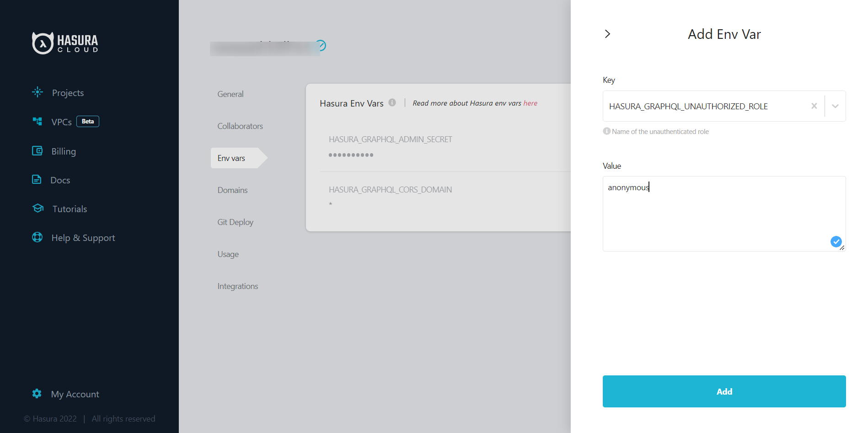Click the Help & Support lifebuoy icon
The height and width of the screenshot is (433, 868).
(38, 237)
